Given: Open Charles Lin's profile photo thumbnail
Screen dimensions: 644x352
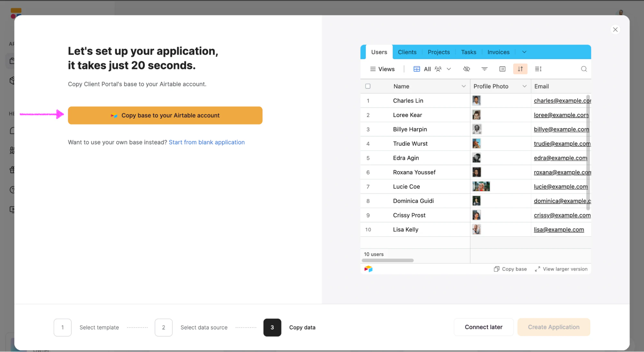Looking at the screenshot, I should [x=476, y=101].
